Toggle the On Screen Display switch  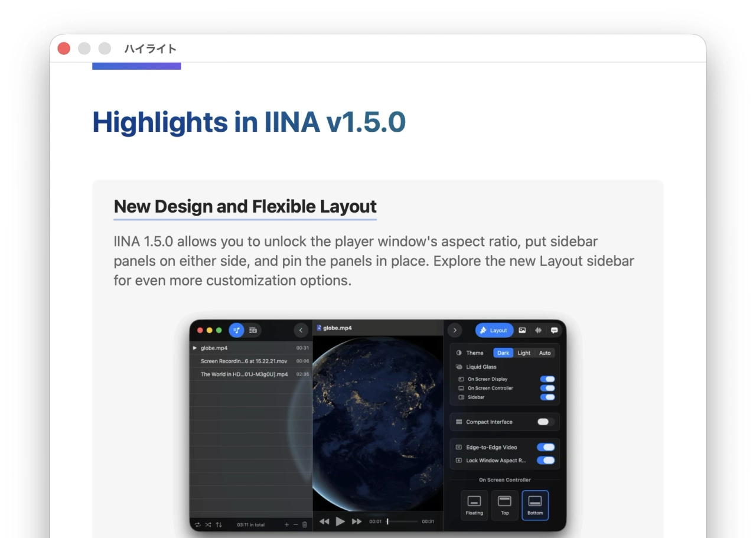548,379
